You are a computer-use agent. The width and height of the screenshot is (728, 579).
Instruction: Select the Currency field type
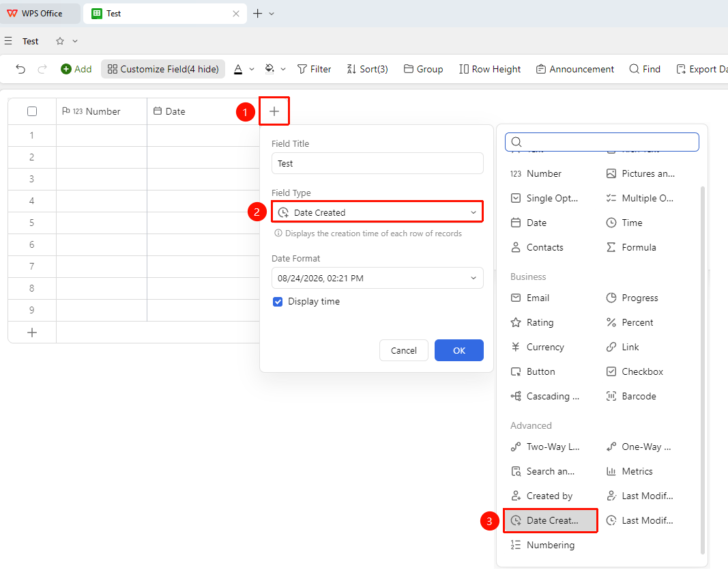[x=537, y=347]
